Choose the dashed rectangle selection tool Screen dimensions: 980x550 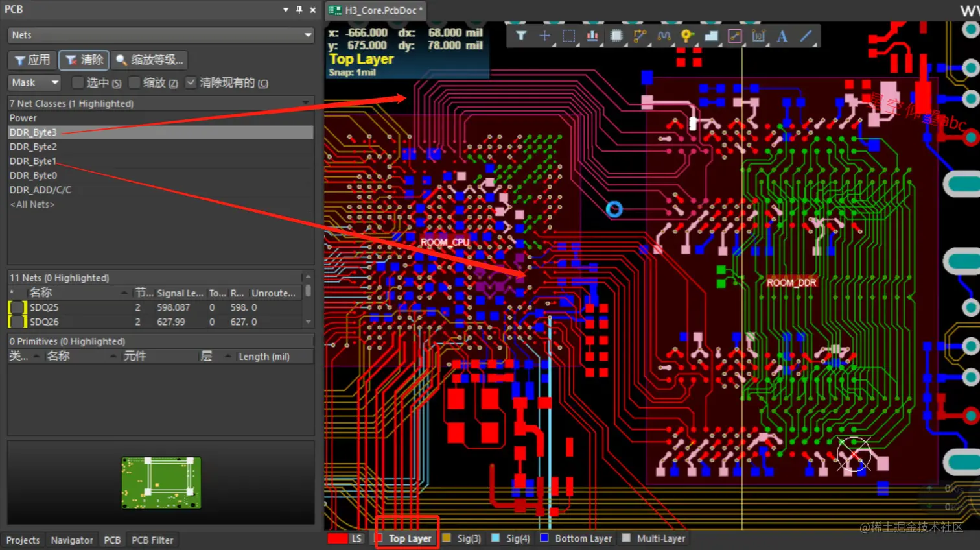click(568, 36)
